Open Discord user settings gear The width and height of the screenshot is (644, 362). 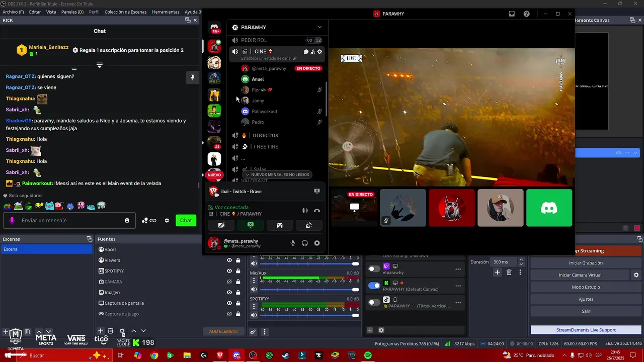point(317,243)
